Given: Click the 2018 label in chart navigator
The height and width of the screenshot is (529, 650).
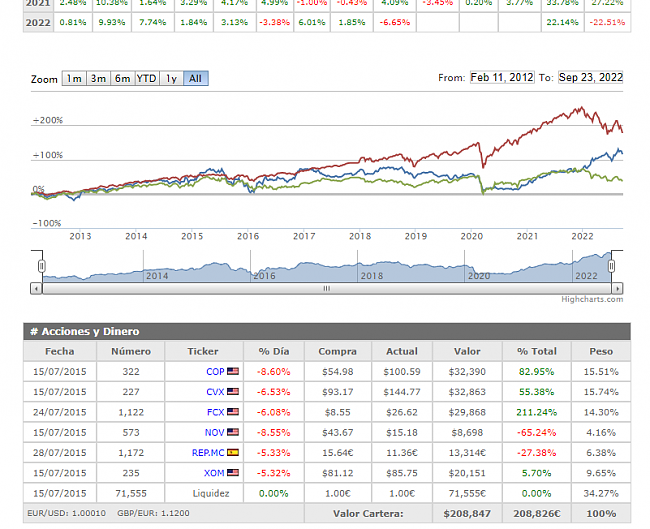Looking at the screenshot, I should click(372, 276).
